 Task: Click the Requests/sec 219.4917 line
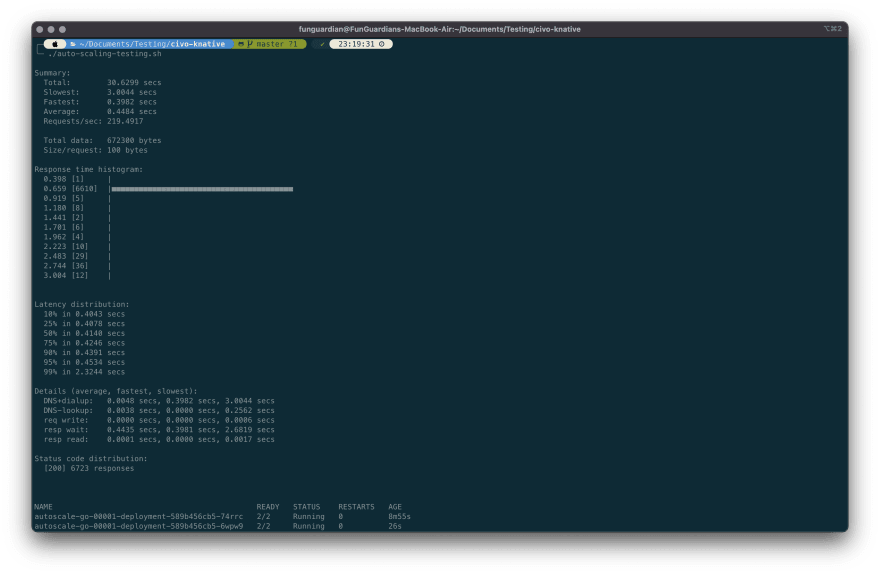coord(93,121)
